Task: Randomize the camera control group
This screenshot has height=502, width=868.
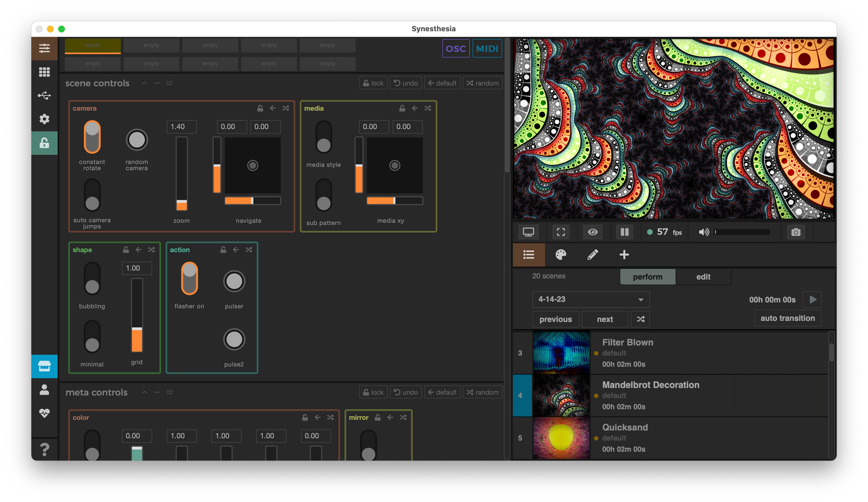Action: coord(286,108)
